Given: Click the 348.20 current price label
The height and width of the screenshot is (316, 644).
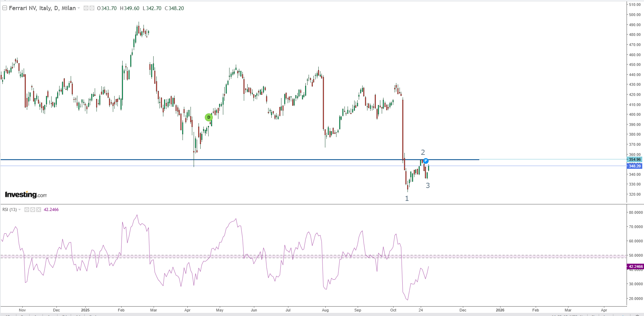Looking at the screenshot, I should tap(635, 166).
